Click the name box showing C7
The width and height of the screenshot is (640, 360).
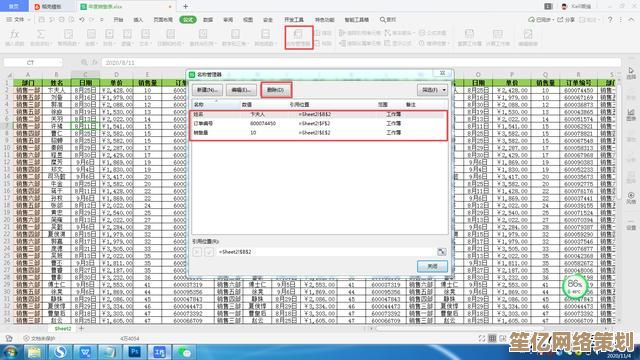33,62
